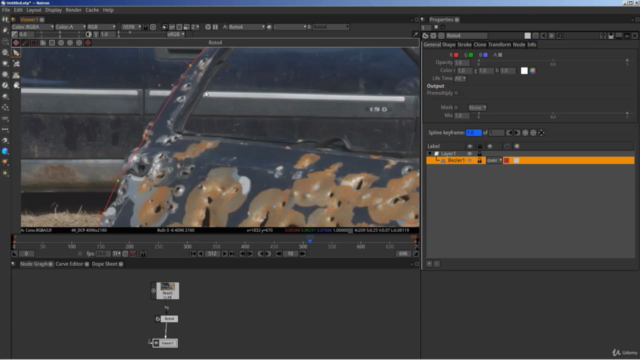Open the Life Time All dropdown
This screenshot has height=360, width=640.
pyautogui.click(x=460, y=78)
